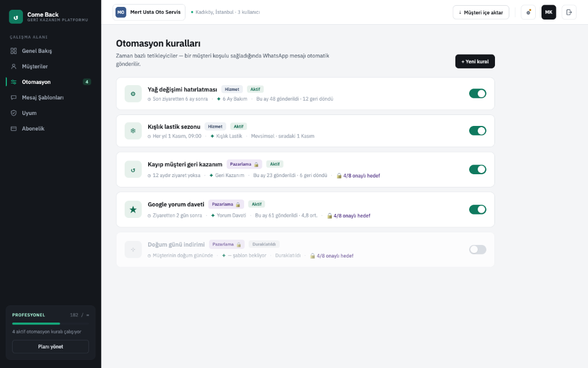Click the star icon of Google yorum daveti
The height and width of the screenshot is (368, 588).
click(x=133, y=209)
